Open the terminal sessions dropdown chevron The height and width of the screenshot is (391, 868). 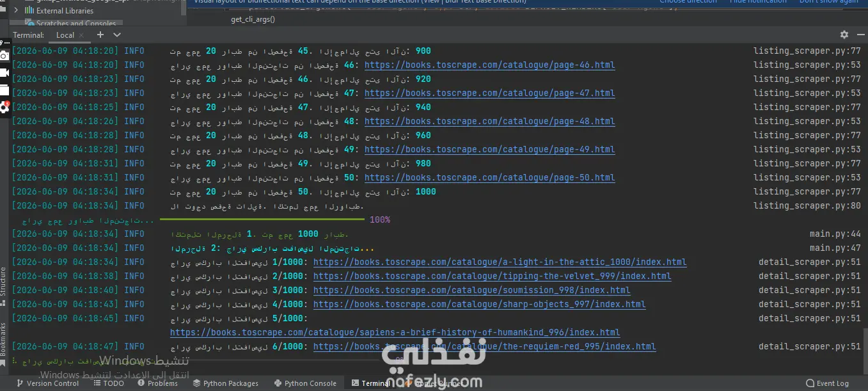[116, 35]
